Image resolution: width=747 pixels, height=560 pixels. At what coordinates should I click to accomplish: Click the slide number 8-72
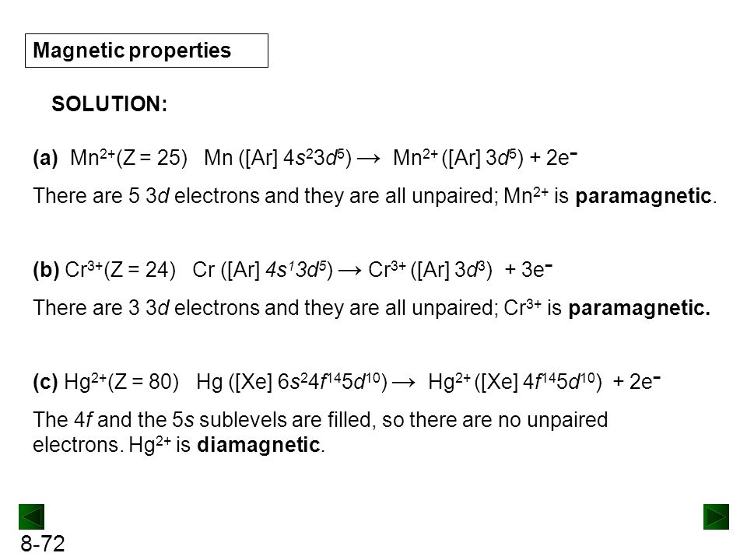tap(42, 544)
